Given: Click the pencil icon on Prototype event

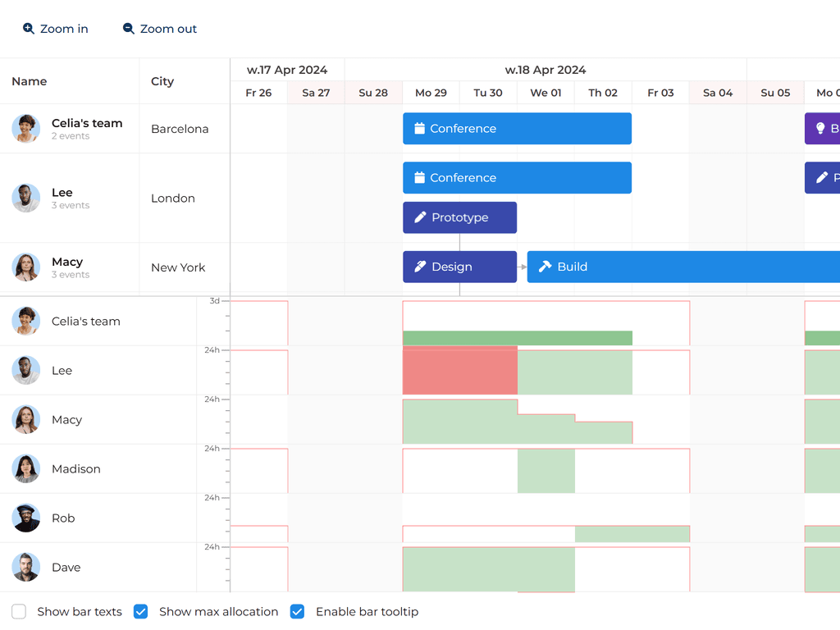Looking at the screenshot, I should point(420,217).
